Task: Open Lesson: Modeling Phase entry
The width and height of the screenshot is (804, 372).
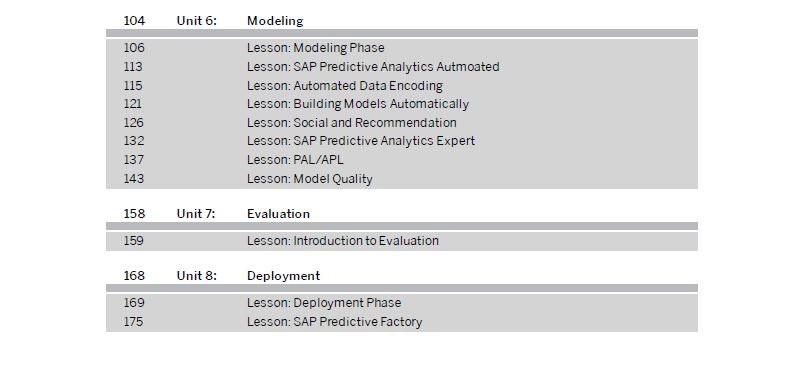Action: tap(315, 48)
